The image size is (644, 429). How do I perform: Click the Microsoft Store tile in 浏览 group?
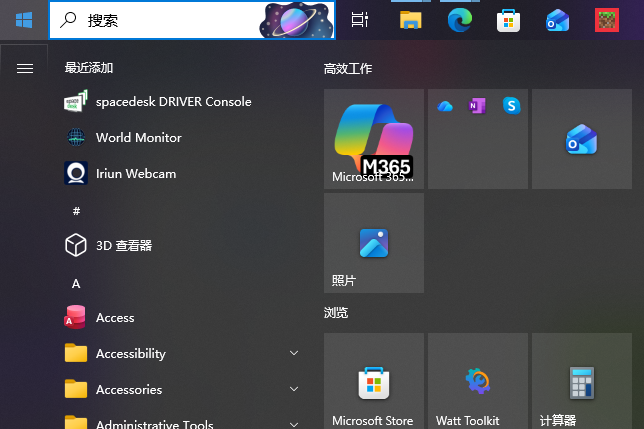374,383
